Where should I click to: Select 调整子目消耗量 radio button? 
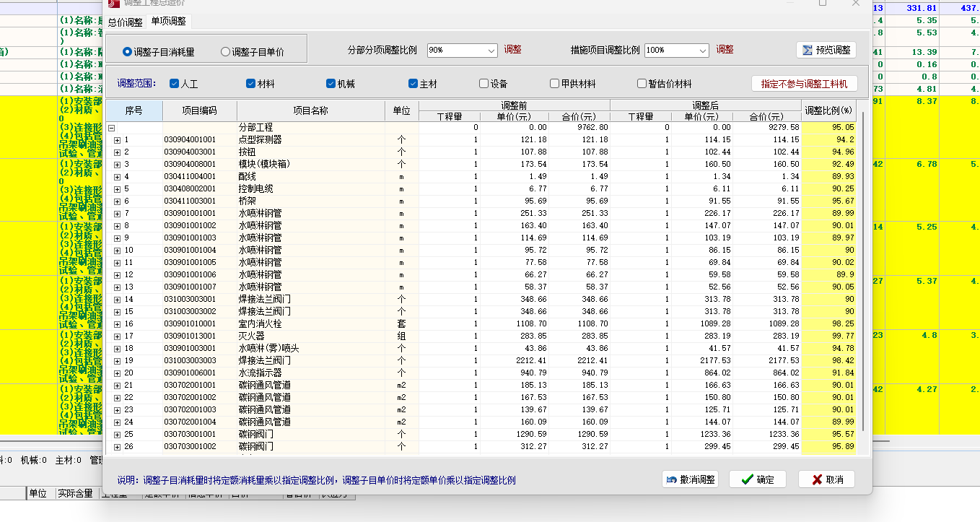pos(127,52)
